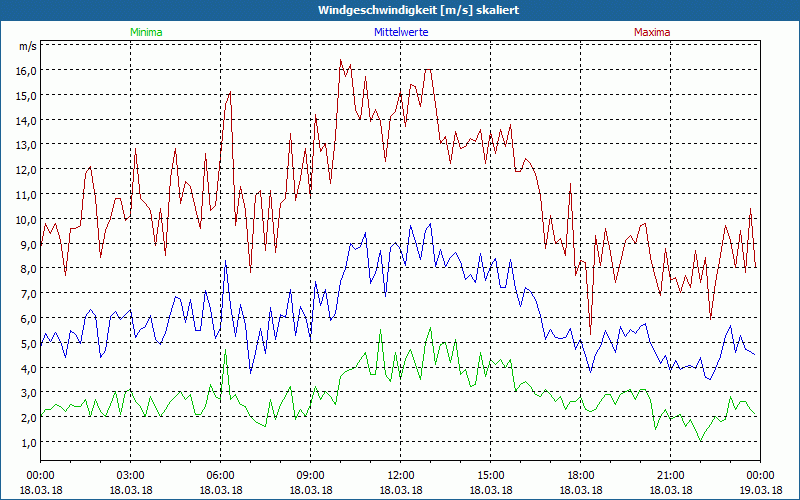The image size is (800, 500).
Task: Click the 19.03.18 date label
Action: coord(760,490)
